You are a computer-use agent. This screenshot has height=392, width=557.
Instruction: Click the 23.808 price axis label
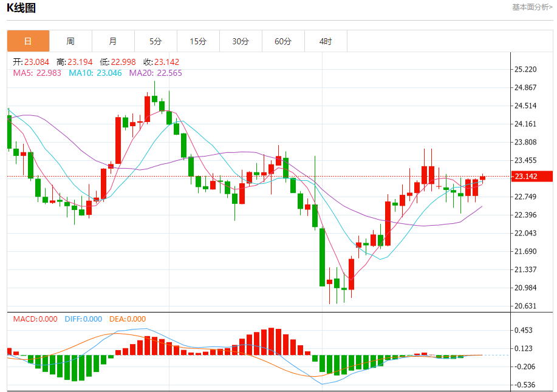(x=525, y=142)
